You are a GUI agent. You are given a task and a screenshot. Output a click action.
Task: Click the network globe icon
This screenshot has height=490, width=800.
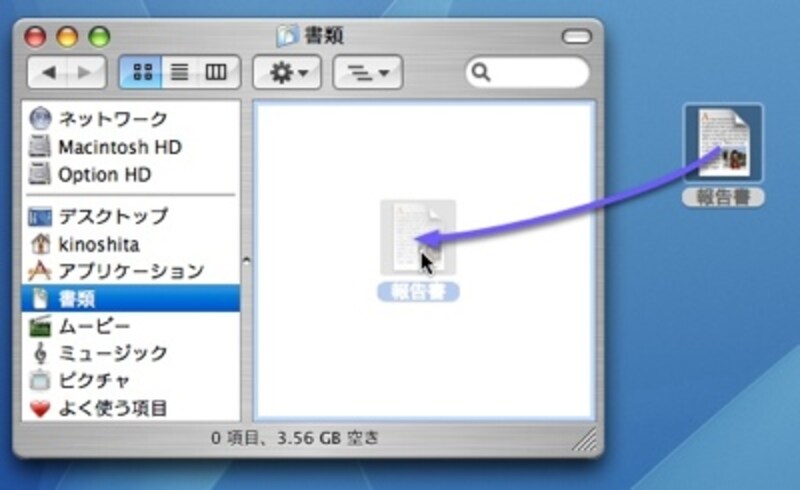40,119
